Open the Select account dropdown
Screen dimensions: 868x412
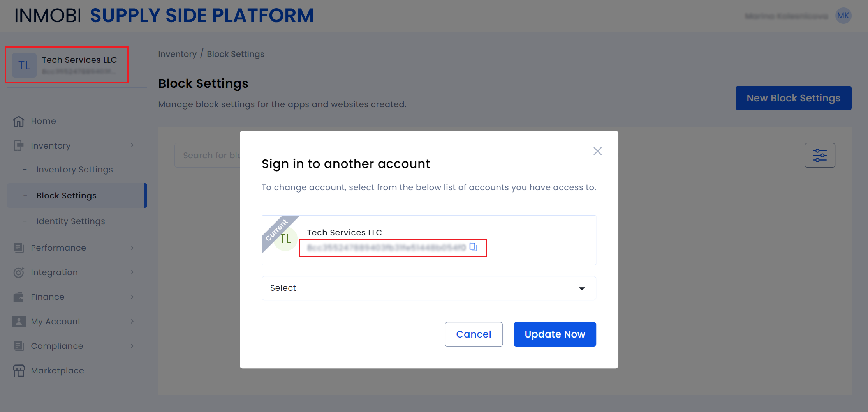tap(429, 288)
